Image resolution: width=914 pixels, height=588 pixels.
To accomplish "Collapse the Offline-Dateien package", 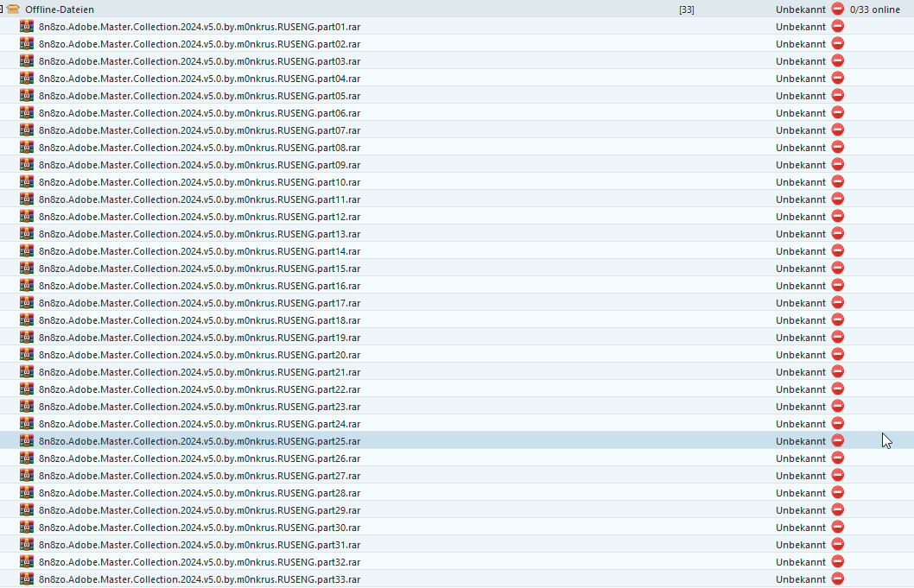I will (x=1, y=9).
